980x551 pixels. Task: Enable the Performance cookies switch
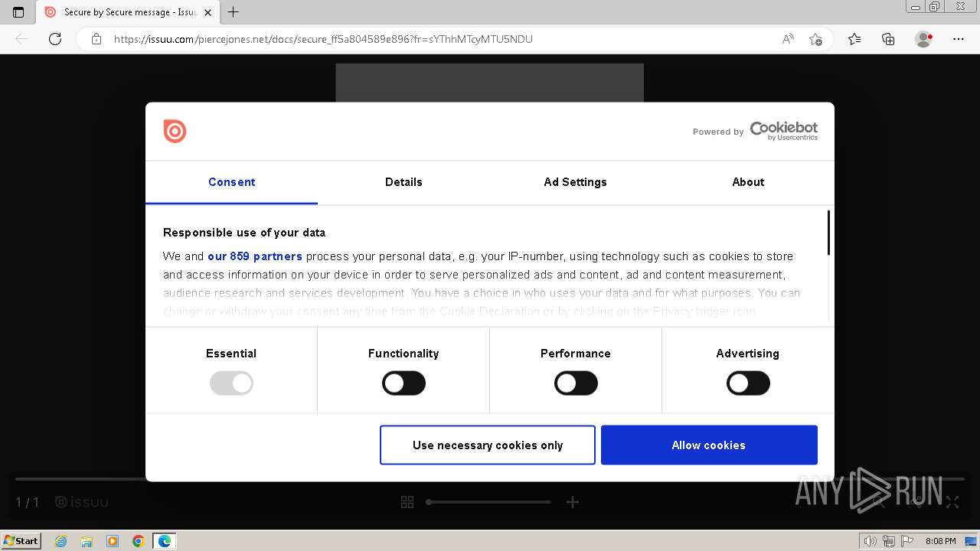tap(576, 383)
